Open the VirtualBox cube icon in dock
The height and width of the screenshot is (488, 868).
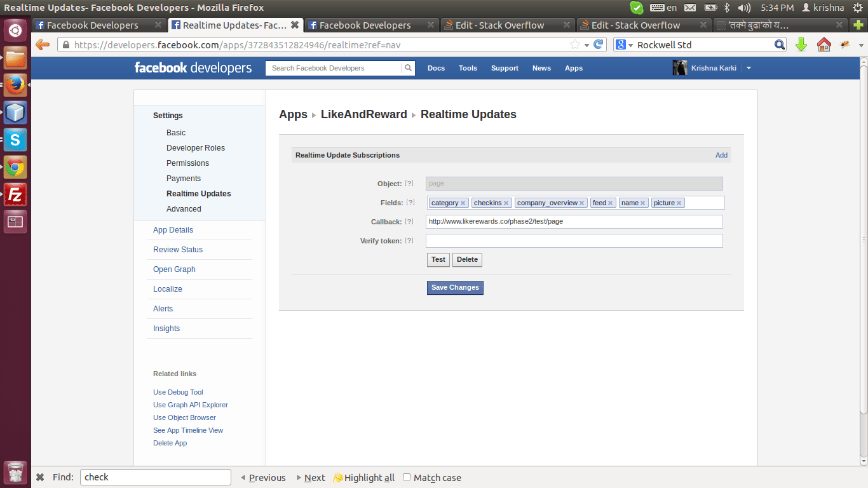15,112
